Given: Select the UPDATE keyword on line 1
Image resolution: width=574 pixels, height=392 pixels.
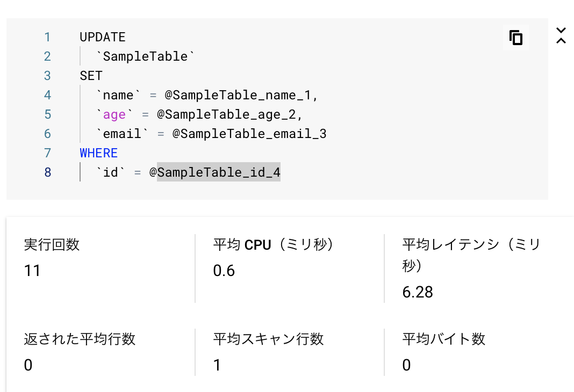Looking at the screenshot, I should pos(103,37).
